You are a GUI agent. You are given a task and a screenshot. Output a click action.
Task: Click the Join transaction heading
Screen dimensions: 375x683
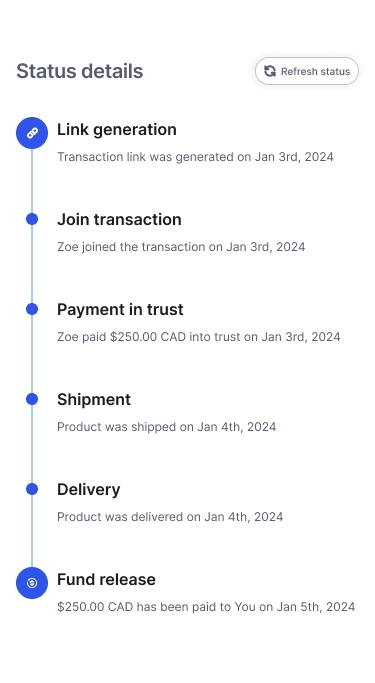point(119,219)
